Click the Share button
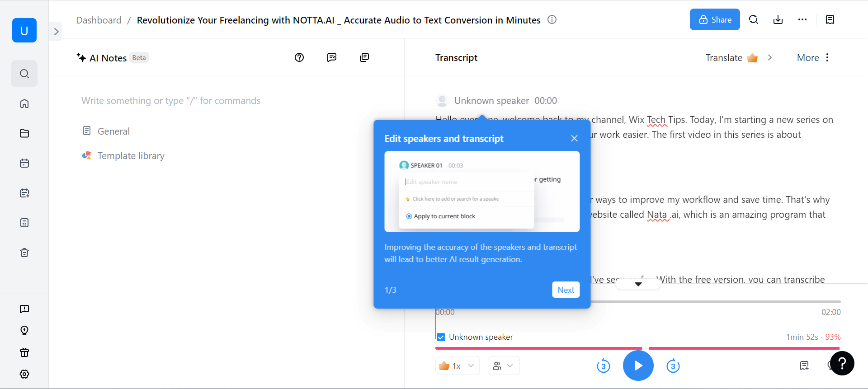 point(714,20)
